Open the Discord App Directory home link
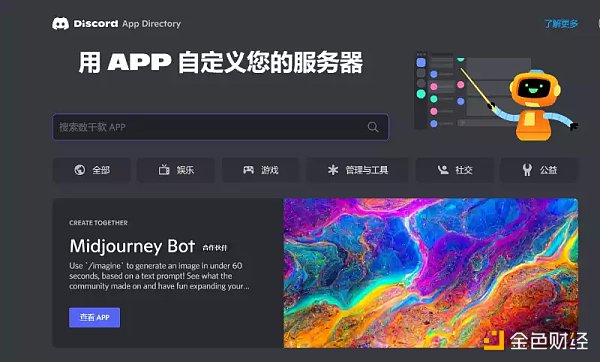The height and width of the screenshot is (362, 600). point(116,23)
